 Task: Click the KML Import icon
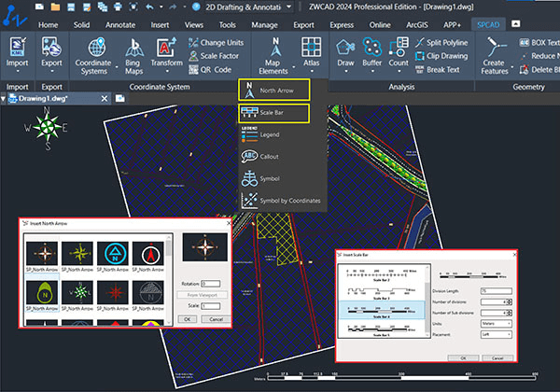[x=17, y=47]
